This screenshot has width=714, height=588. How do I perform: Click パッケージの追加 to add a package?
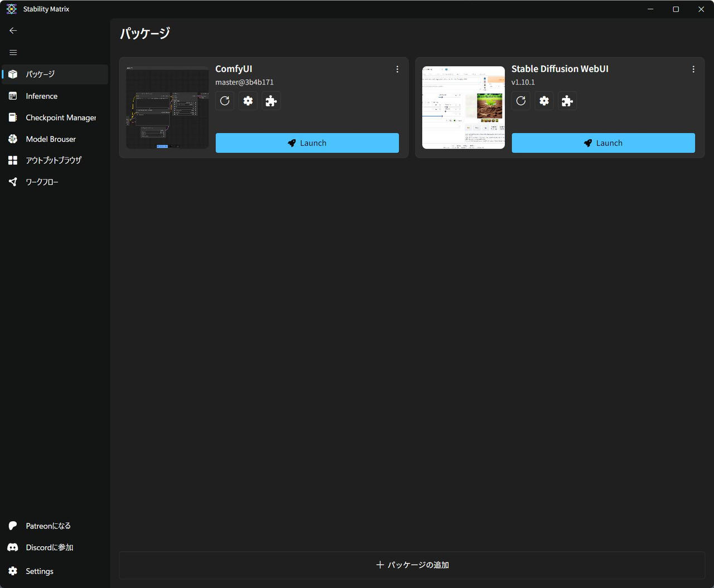point(412,565)
